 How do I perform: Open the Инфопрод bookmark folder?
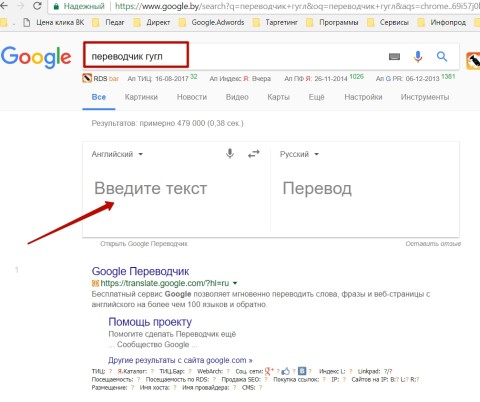tap(442, 22)
